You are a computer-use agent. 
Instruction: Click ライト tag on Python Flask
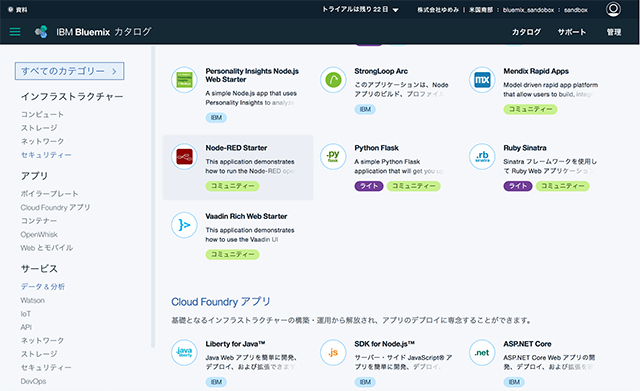click(369, 186)
